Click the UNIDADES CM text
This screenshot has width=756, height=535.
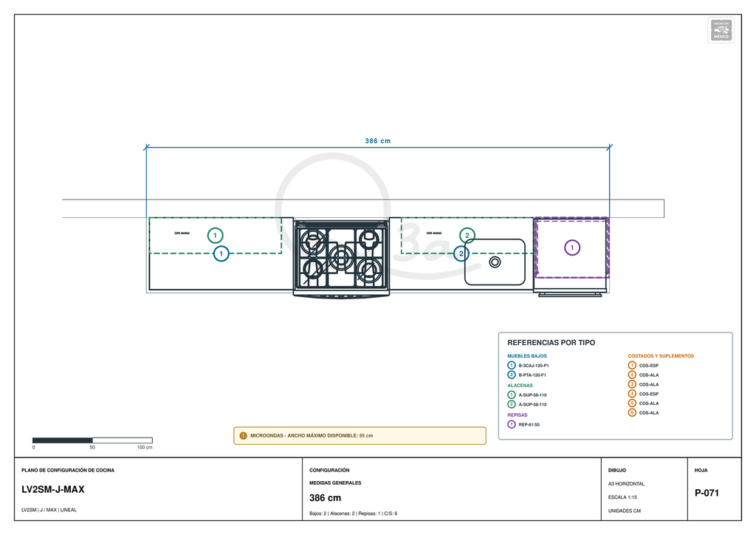[625, 511]
